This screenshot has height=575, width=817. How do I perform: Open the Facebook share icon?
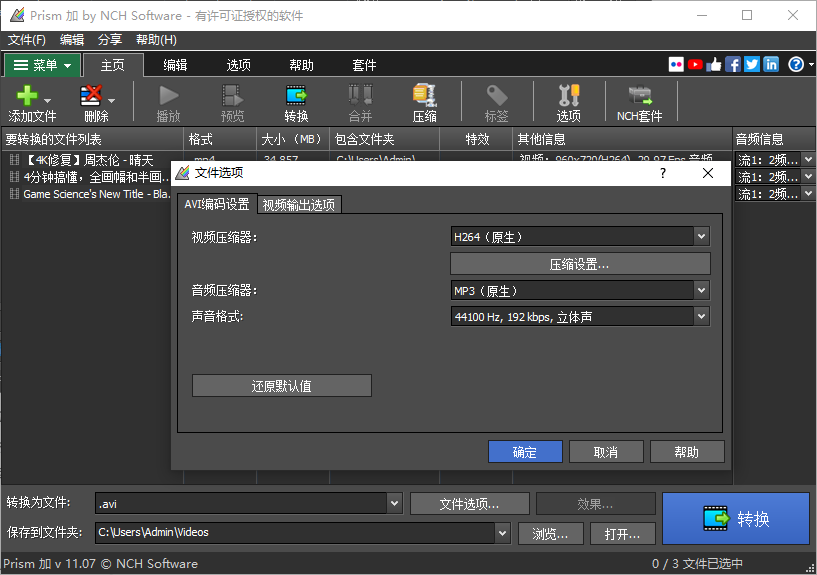[733, 65]
